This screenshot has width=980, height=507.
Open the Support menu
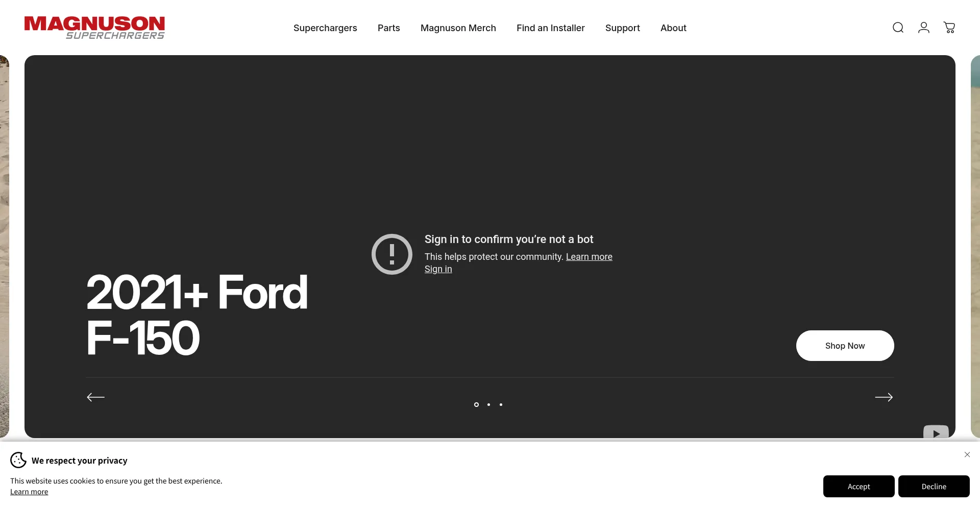[x=623, y=28]
